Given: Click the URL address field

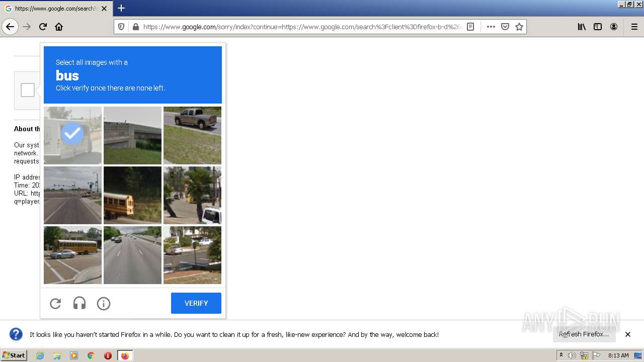Looking at the screenshot, I should click(x=302, y=27).
